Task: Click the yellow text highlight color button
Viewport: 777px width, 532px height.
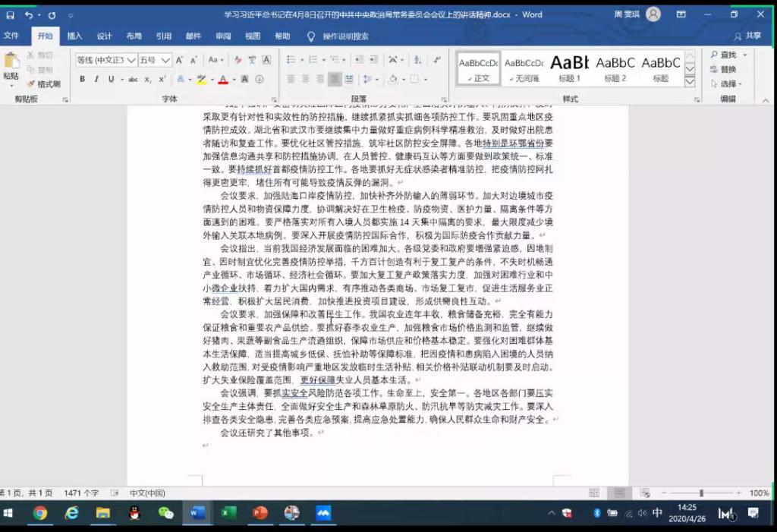Action: (x=200, y=79)
